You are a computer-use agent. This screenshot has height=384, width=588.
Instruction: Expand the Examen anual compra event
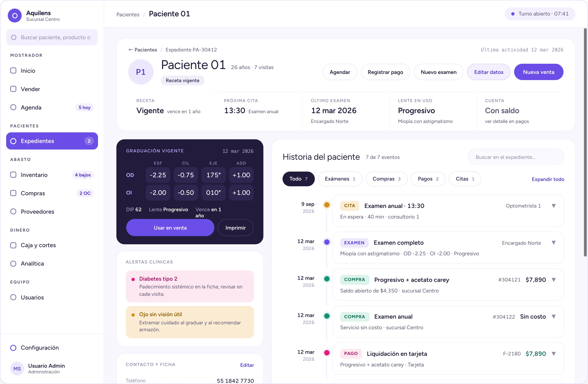[554, 317]
